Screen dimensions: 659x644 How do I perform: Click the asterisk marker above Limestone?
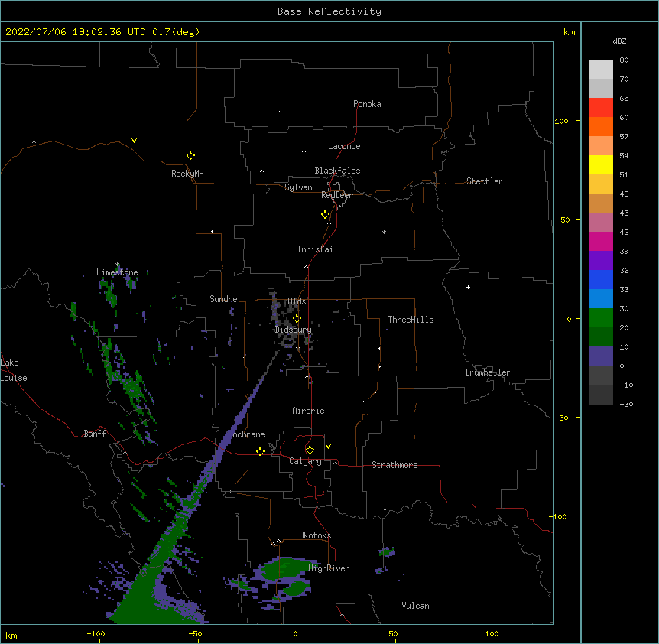(117, 265)
